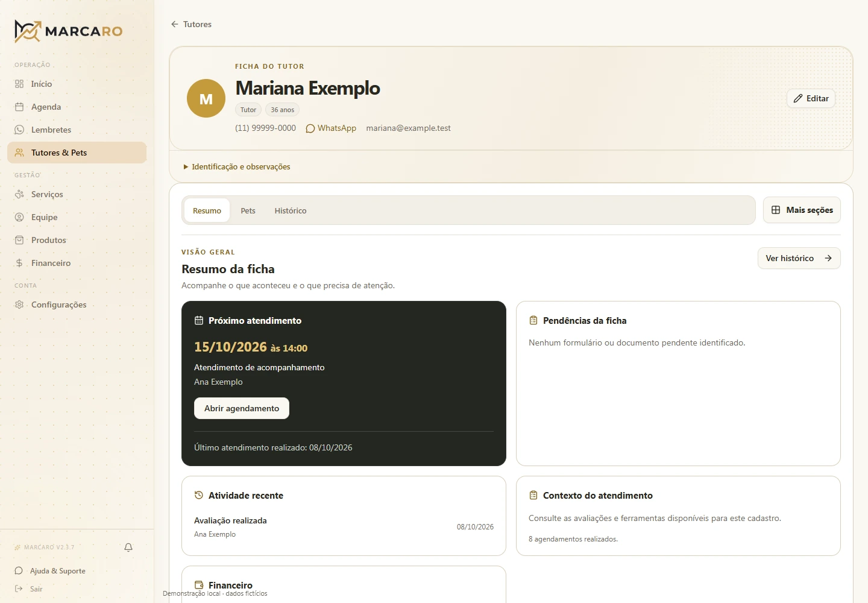
Task: Click the Pendências da ficha clipboard icon
Action: tap(533, 320)
